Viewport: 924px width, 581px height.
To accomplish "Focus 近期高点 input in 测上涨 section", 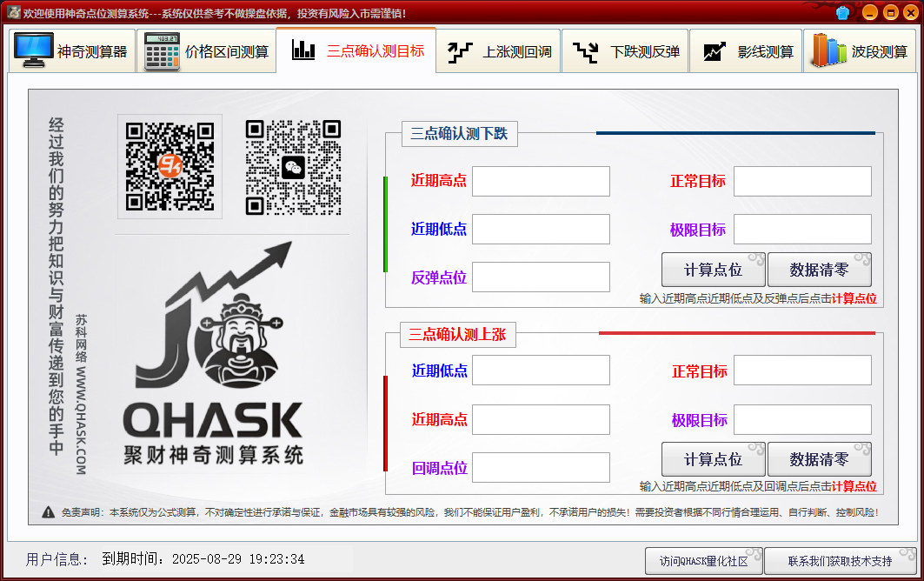I will tap(541, 419).
